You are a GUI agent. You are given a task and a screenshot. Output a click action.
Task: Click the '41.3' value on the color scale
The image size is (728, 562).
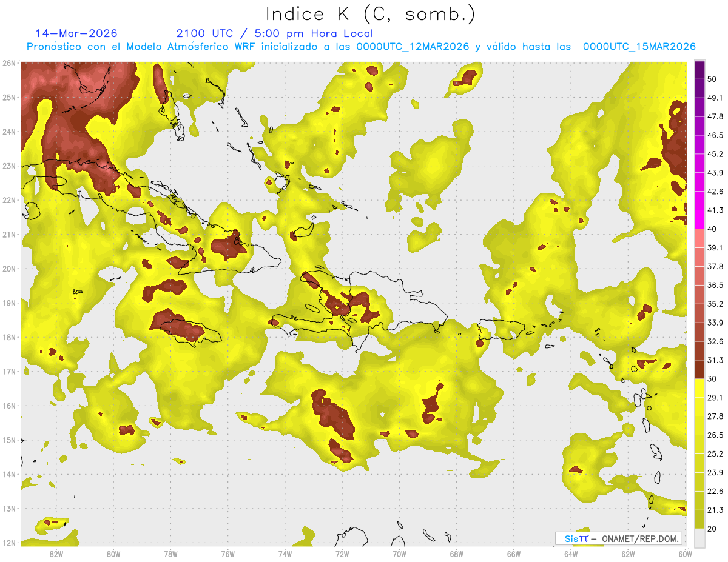[x=715, y=210]
